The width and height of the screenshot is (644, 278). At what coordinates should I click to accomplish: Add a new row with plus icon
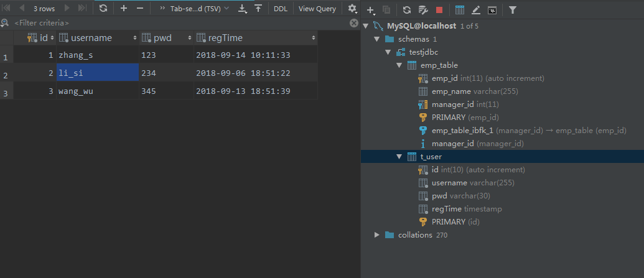coord(124,8)
